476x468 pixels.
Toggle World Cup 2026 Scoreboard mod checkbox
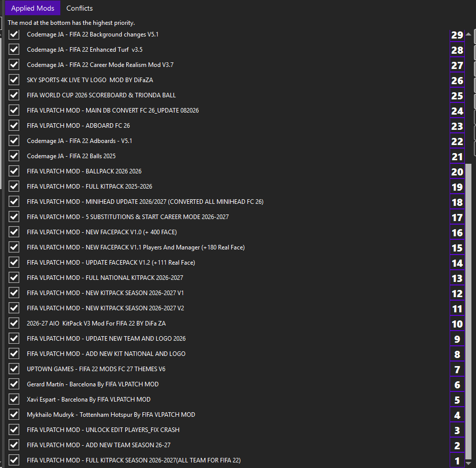coord(14,95)
